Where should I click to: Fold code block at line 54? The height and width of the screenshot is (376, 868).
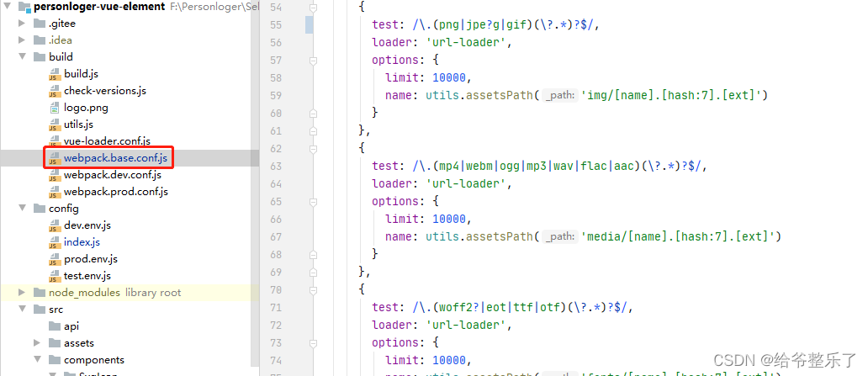coord(314,8)
